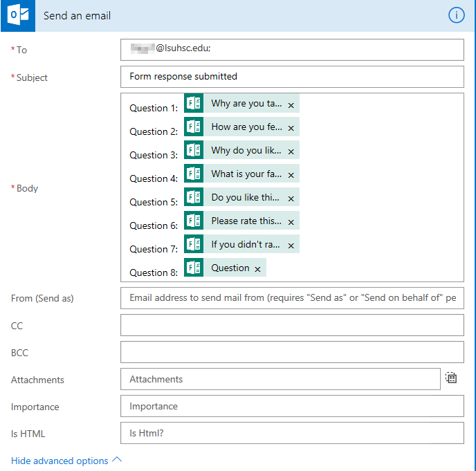
Task: Delete the 'Do you like thi...' token
Action: point(291,199)
